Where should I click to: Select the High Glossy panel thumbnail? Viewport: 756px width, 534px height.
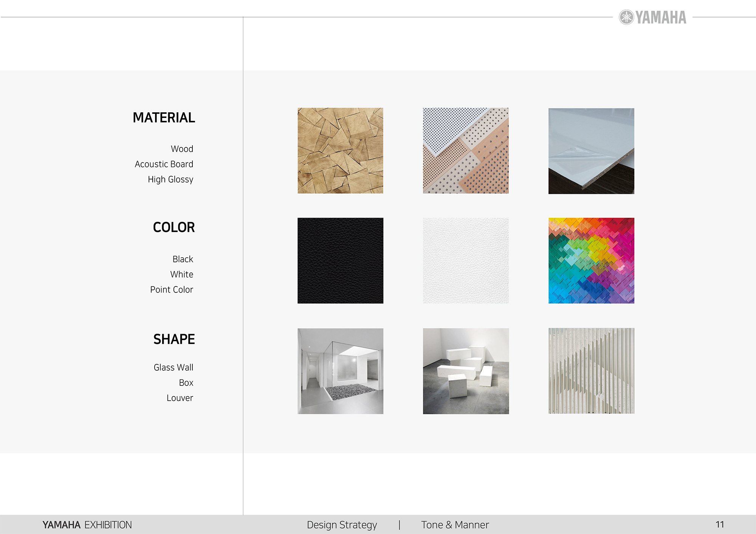[591, 151]
